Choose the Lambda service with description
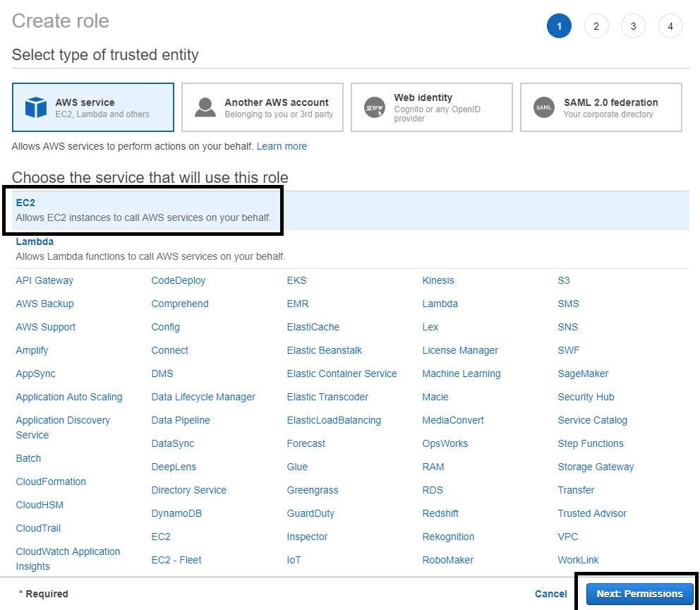This screenshot has height=610, width=700. [351, 249]
